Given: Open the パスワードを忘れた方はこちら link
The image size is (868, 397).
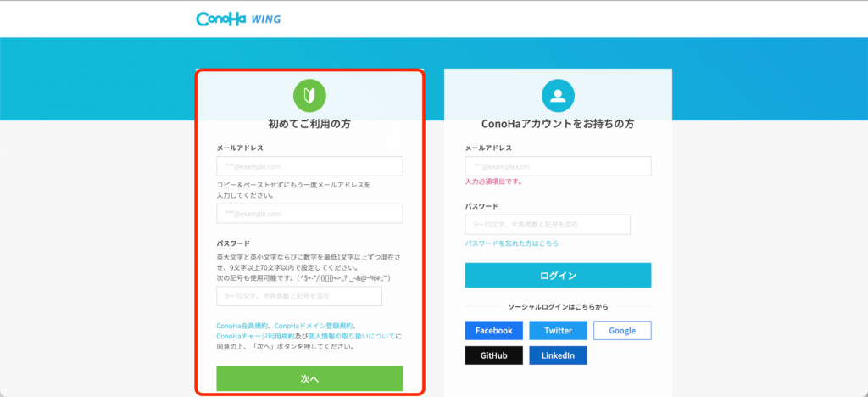Looking at the screenshot, I should click(x=511, y=243).
